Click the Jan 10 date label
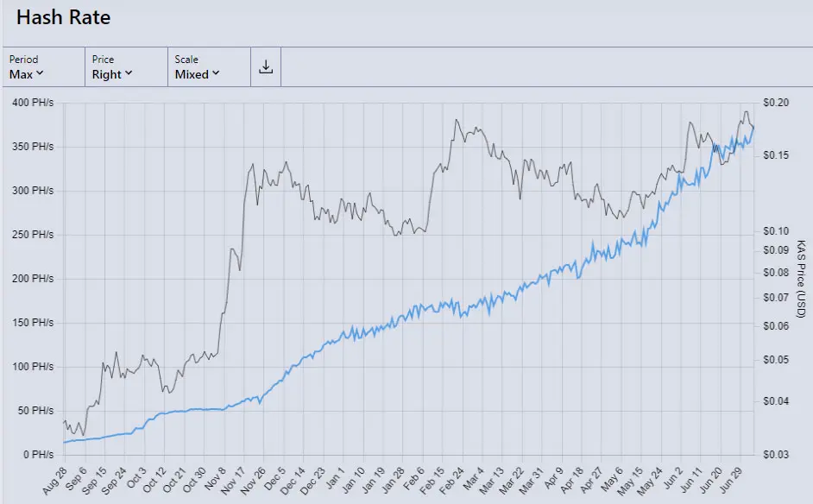The width and height of the screenshot is (813, 504). pos(353,480)
